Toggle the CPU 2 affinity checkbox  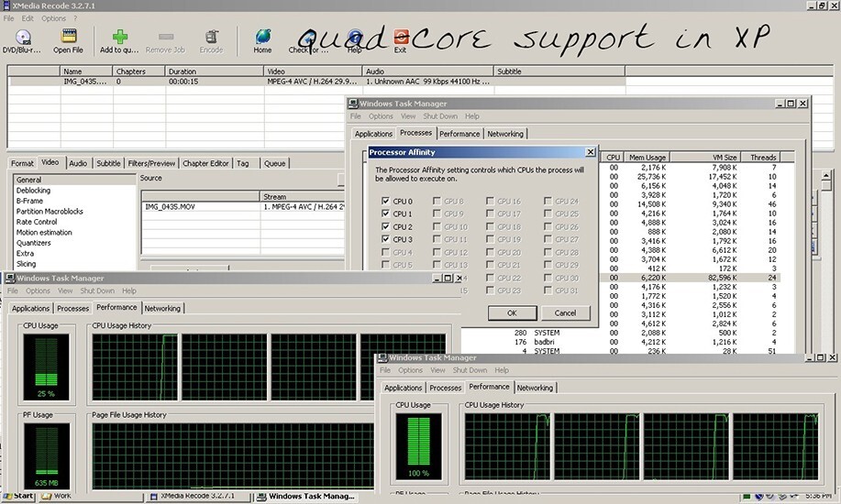point(385,226)
